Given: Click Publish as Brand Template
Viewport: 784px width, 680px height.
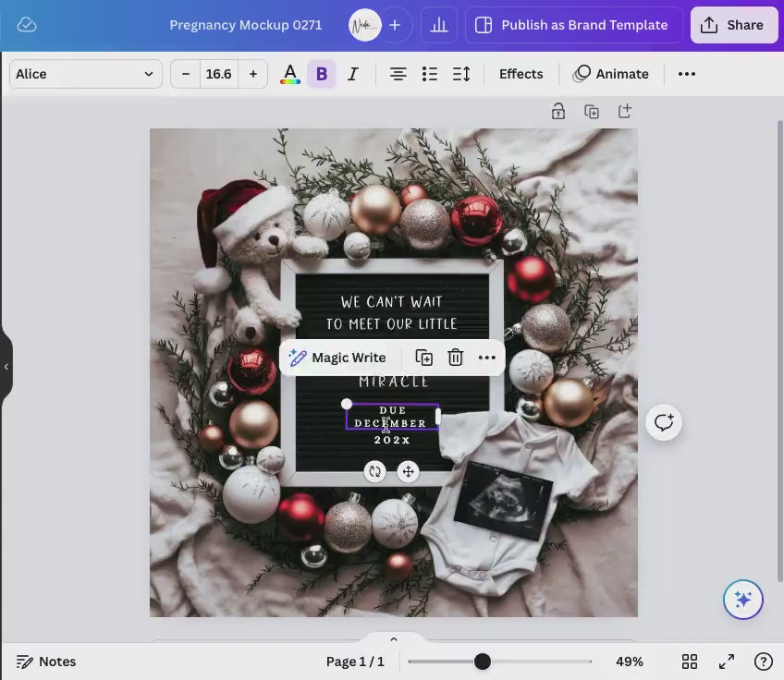Looking at the screenshot, I should tap(574, 25).
